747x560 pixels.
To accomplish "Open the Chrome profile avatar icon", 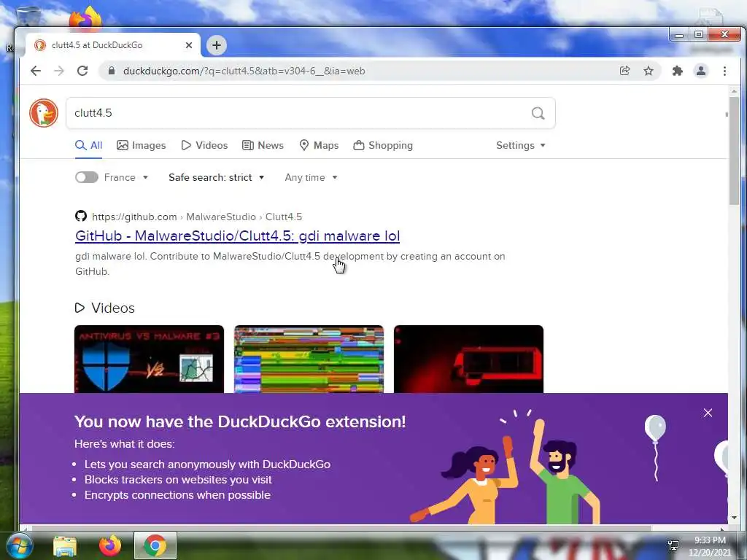I will click(701, 71).
